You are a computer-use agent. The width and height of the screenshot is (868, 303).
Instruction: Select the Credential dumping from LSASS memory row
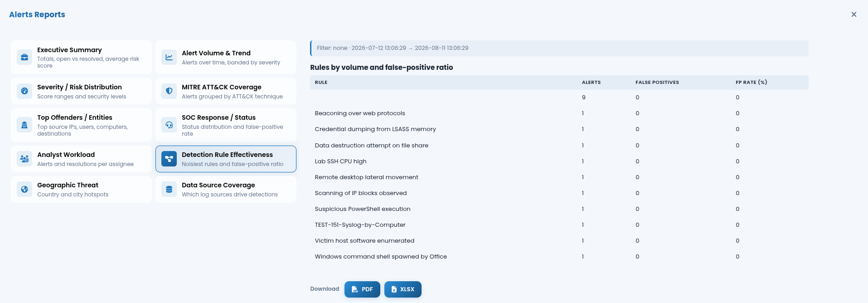pyautogui.click(x=559, y=129)
